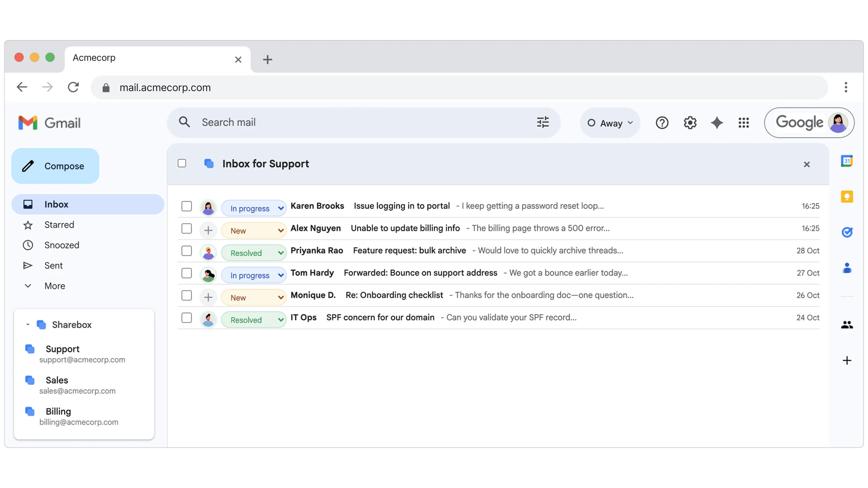Select Karen Brooks email checkbox
The image size is (868, 488).
187,206
